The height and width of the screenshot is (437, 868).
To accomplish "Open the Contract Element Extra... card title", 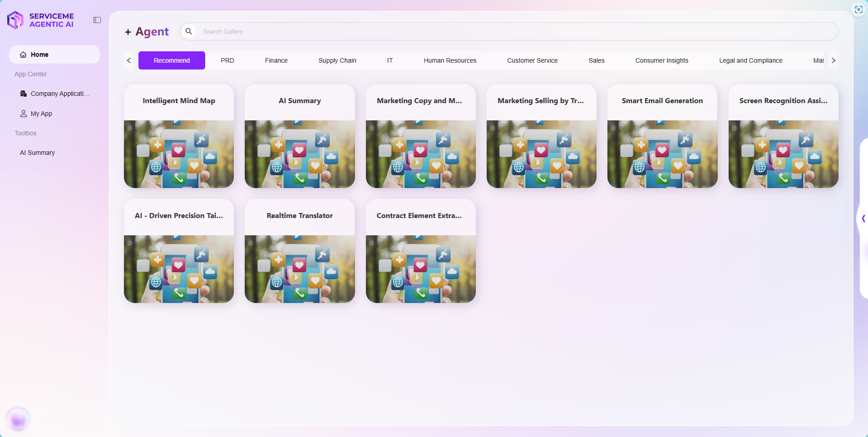I will 419,216.
